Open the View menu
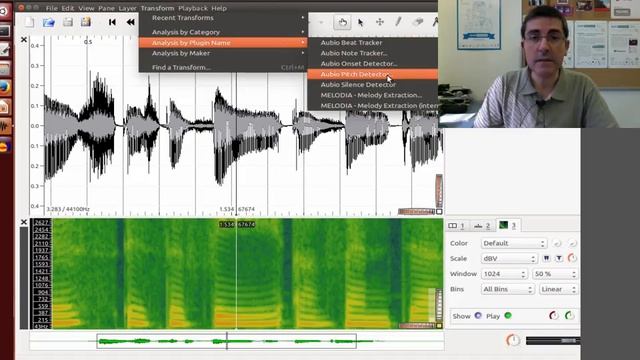 point(86,8)
